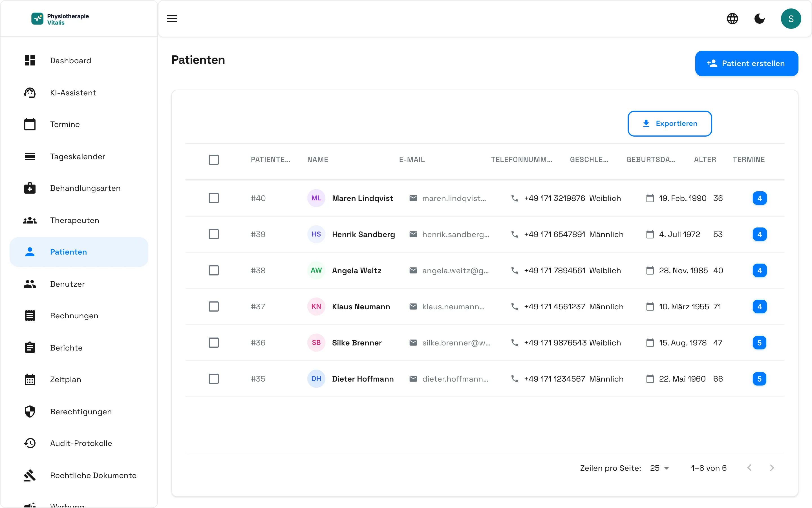Open the 5 Termine badge for Dieter Hoffmann

[x=759, y=379]
